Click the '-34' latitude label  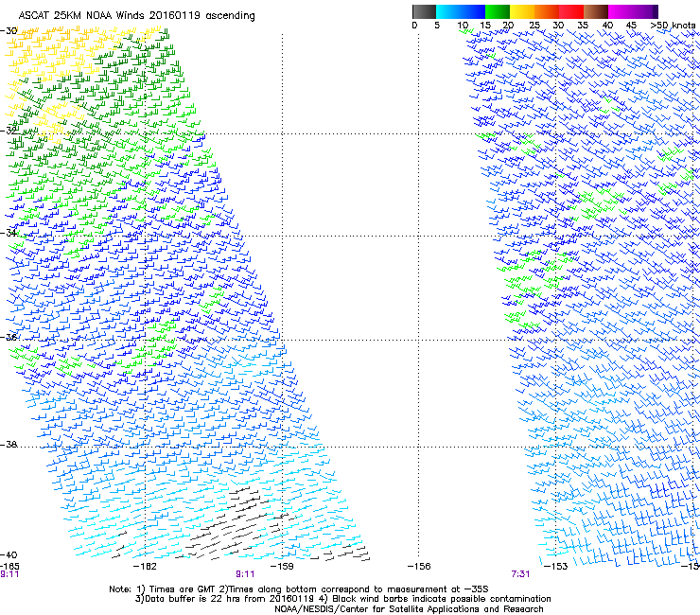(x=9, y=233)
